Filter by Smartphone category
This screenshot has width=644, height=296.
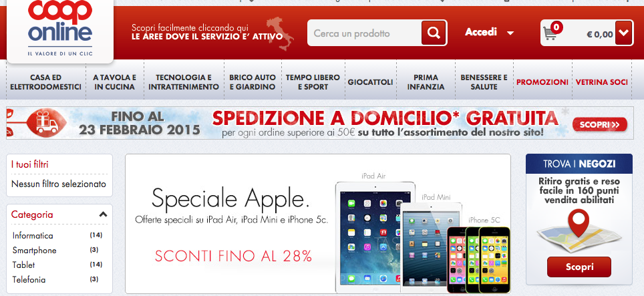[x=35, y=251]
